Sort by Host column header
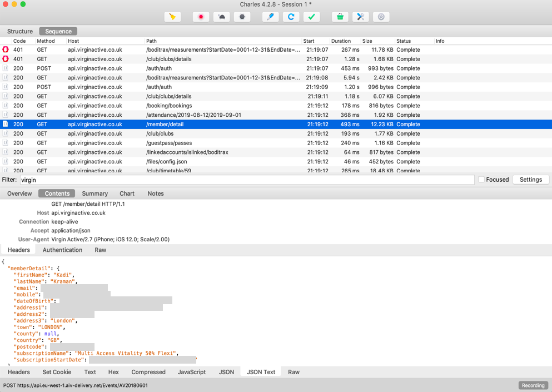This screenshot has height=392, width=552. coord(73,41)
